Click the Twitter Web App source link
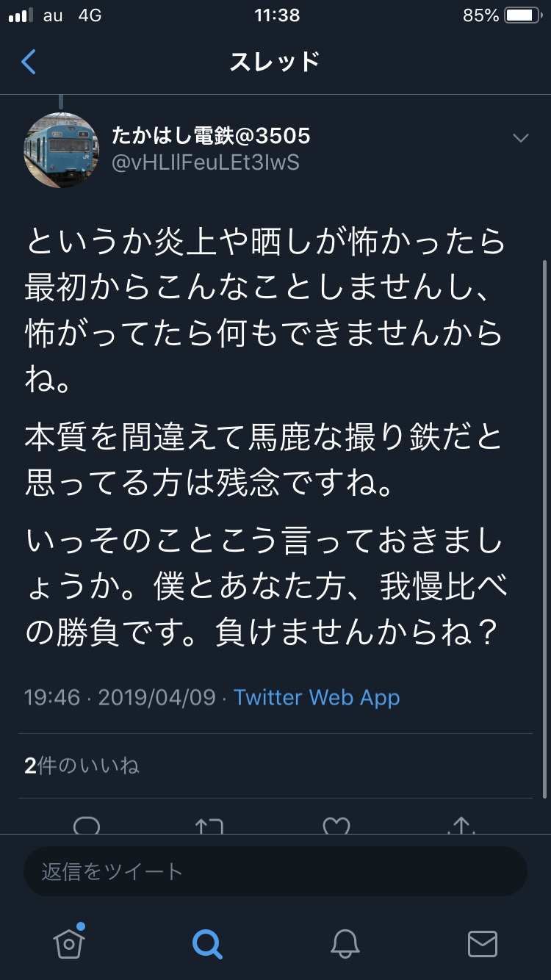 click(x=317, y=697)
